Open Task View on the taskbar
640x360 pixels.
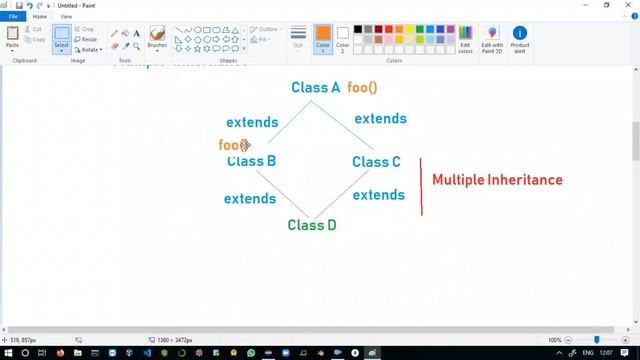pos(42,353)
